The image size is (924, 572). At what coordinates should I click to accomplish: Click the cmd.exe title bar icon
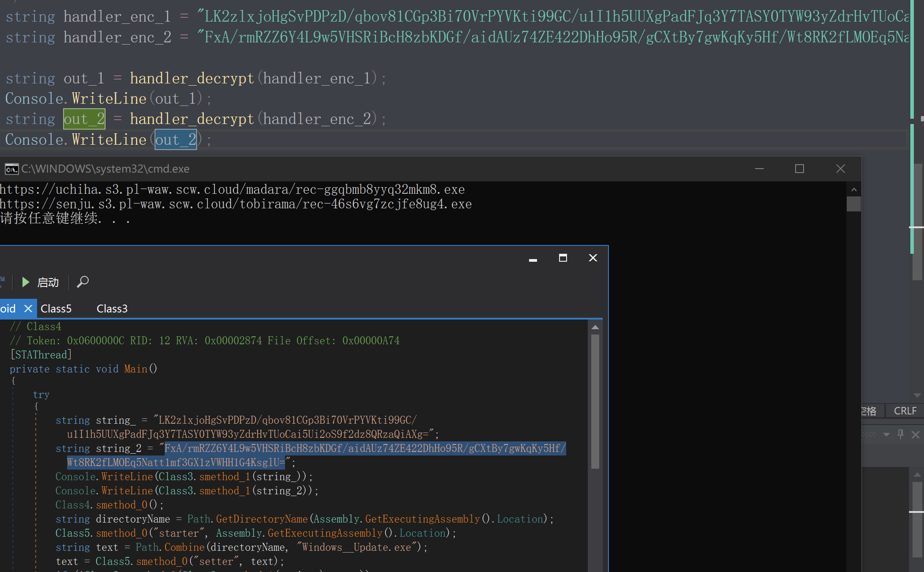point(11,169)
